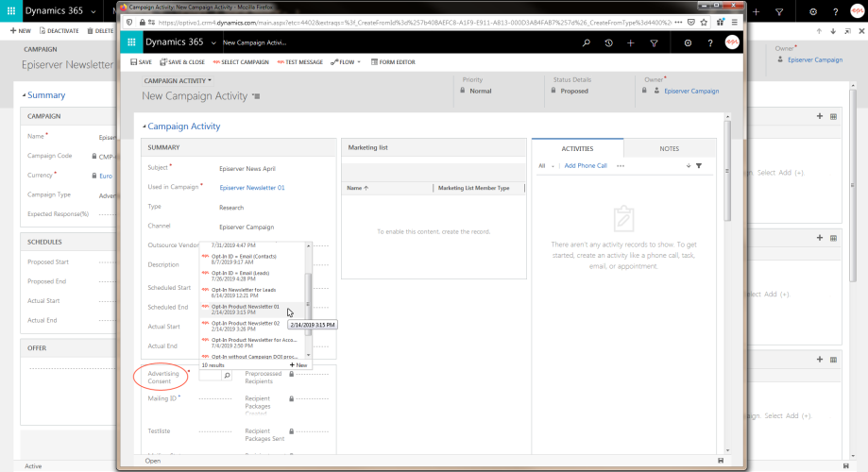Click Deactivate in the background campaign window
The height and width of the screenshot is (472, 868).
click(x=60, y=31)
